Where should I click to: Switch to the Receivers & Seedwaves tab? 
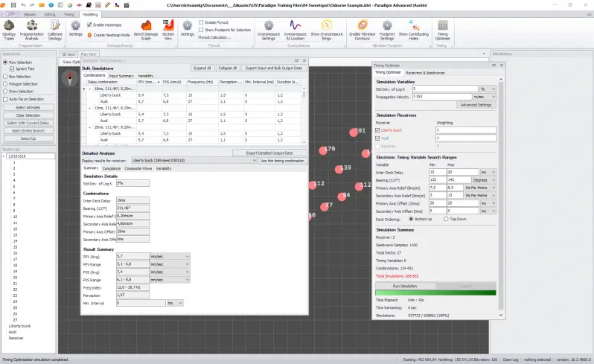[x=425, y=72]
